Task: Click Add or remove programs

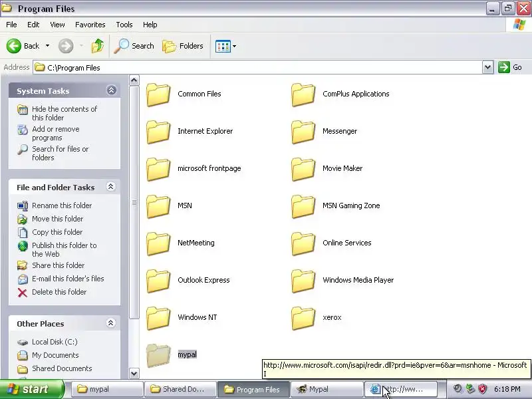Action: point(56,134)
